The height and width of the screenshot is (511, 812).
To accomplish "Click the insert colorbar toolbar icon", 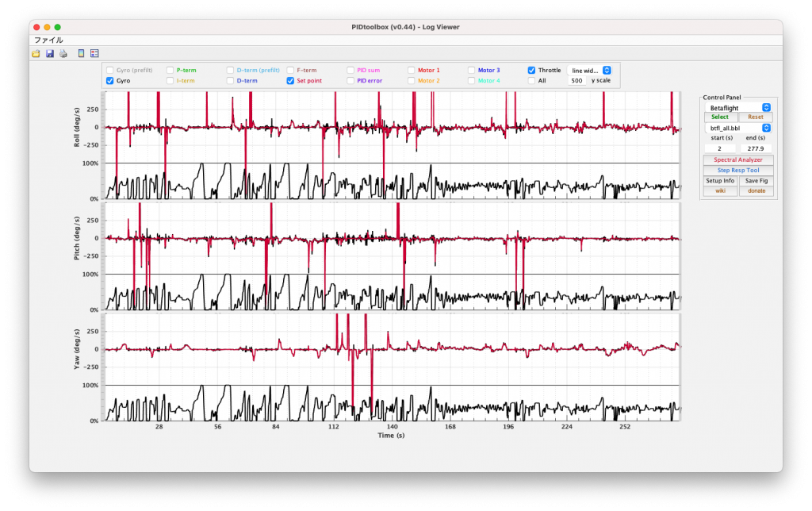I will click(x=81, y=53).
